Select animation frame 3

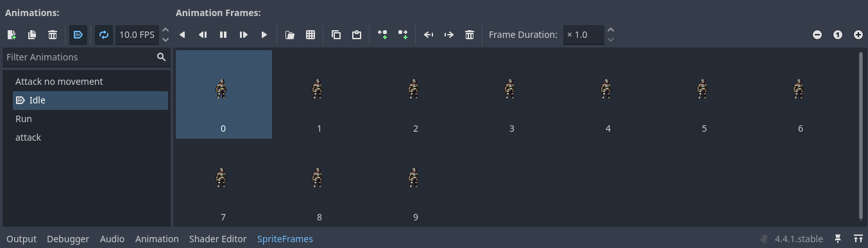(x=512, y=94)
